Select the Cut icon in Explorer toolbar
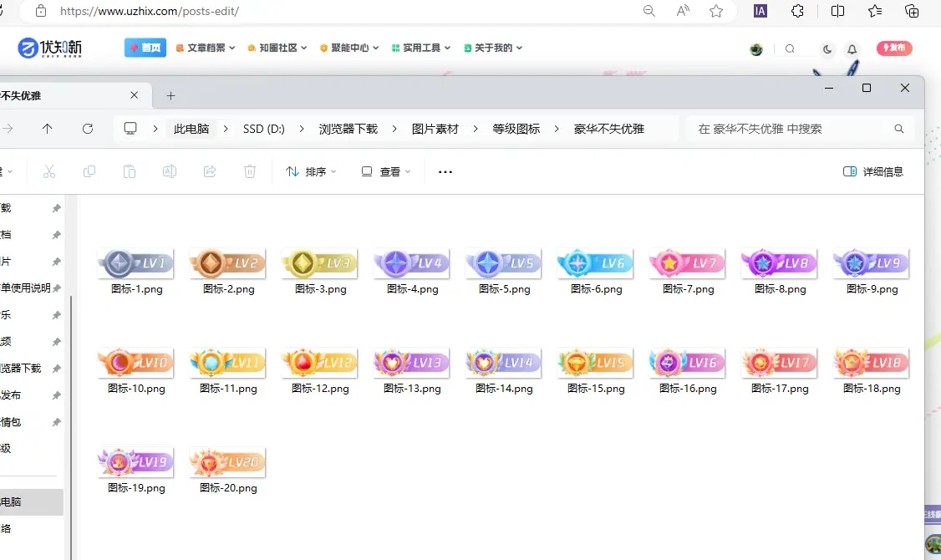 [x=49, y=171]
